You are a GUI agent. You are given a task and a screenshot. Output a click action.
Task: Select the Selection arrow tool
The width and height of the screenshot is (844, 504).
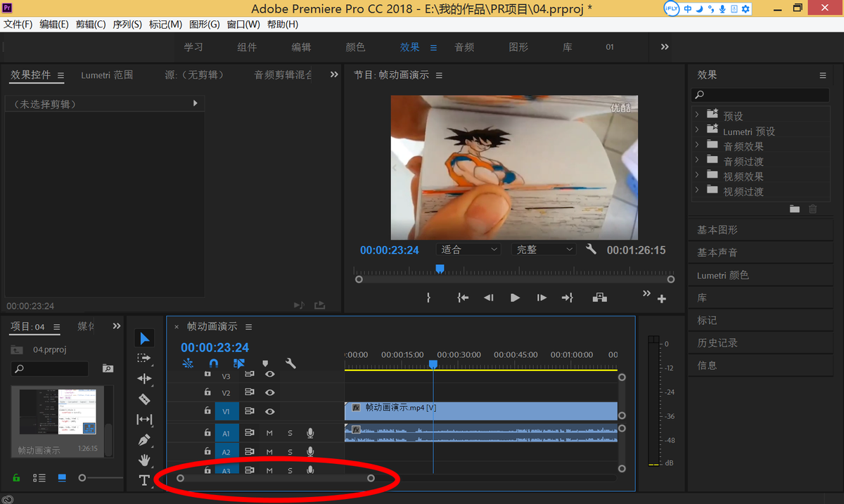click(144, 338)
